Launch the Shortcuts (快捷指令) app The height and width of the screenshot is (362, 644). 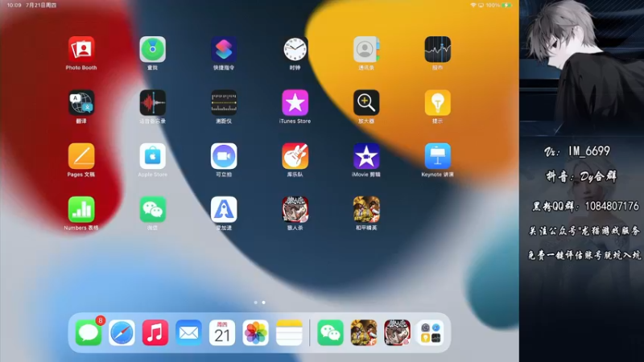[x=224, y=49]
